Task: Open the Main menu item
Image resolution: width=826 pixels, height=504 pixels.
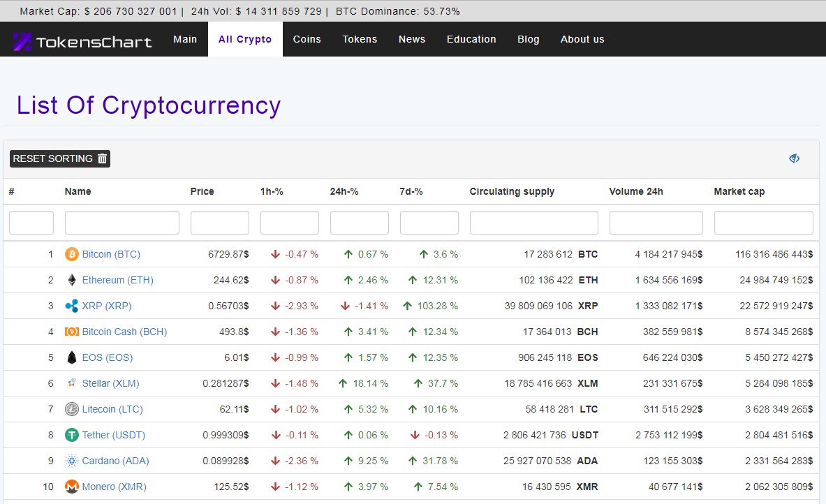Action: [185, 39]
